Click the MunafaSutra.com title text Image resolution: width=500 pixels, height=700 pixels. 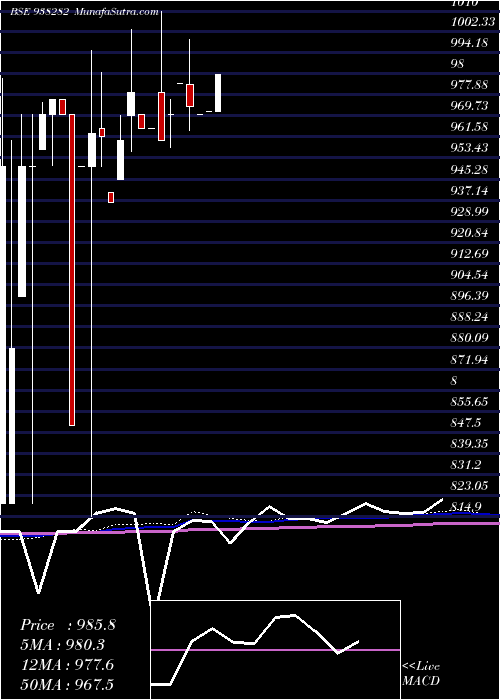(117, 12)
